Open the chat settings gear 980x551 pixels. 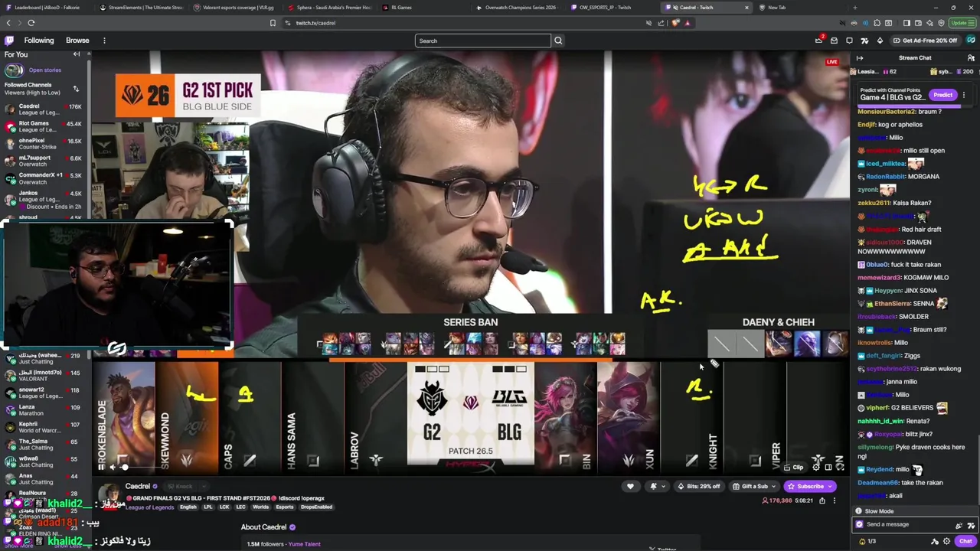[946, 541]
